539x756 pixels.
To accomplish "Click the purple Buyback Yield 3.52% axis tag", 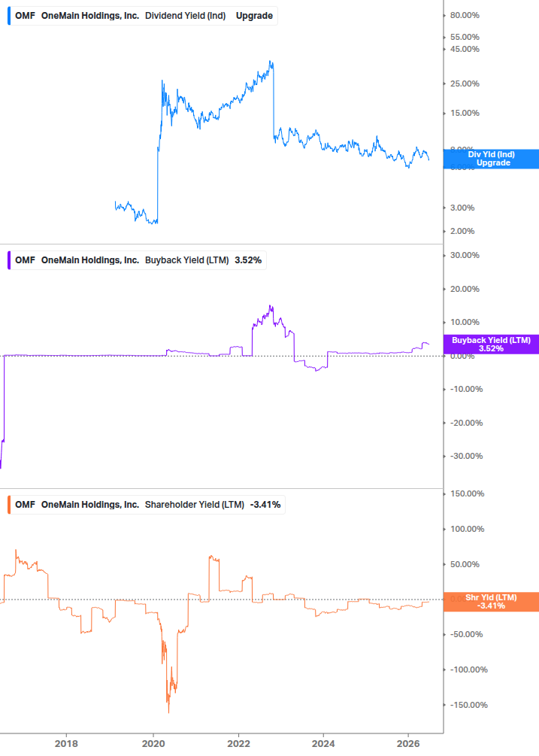I will (x=491, y=345).
